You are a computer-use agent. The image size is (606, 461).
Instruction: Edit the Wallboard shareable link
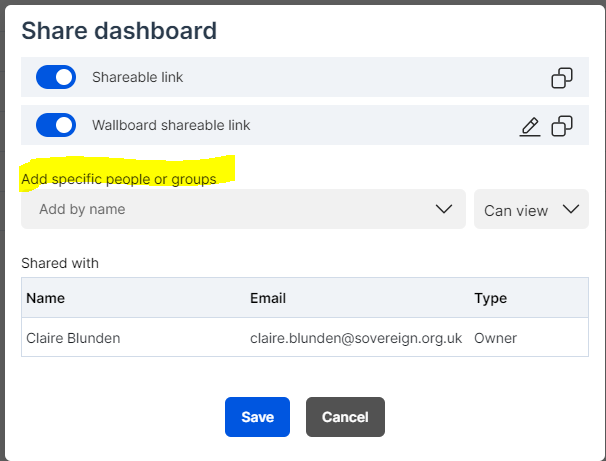coord(530,126)
